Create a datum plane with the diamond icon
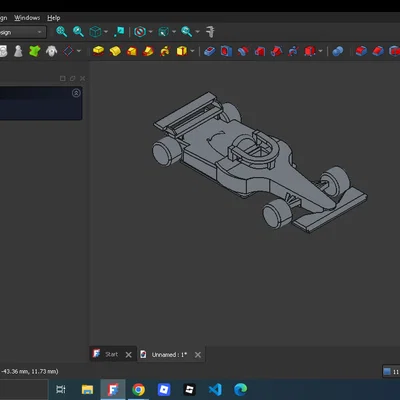 (68, 51)
